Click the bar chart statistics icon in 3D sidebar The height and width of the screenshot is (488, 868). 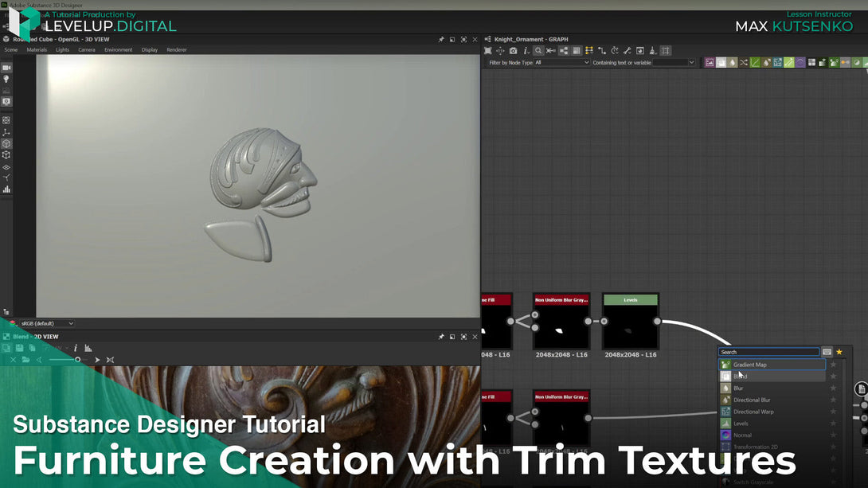coord(6,189)
